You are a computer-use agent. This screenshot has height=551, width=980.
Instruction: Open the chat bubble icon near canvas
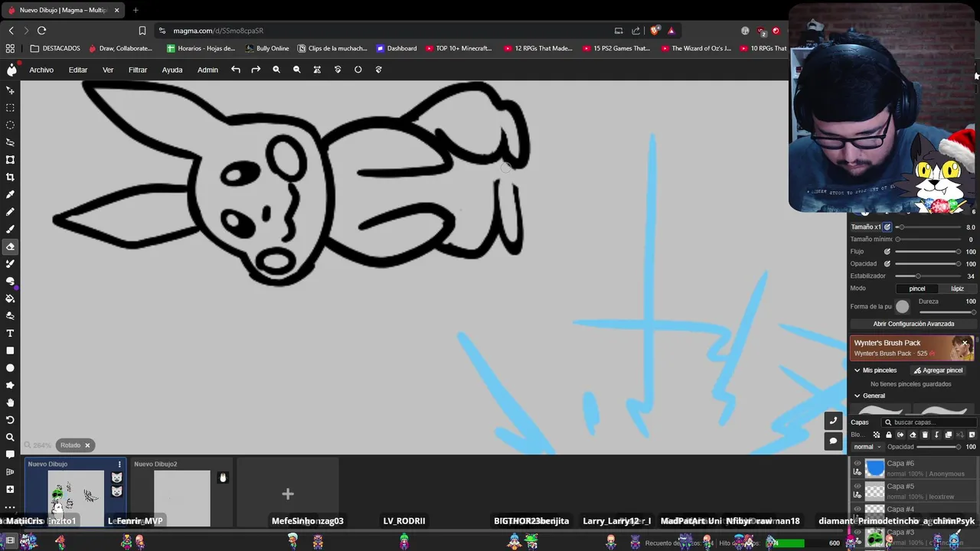[x=833, y=441]
